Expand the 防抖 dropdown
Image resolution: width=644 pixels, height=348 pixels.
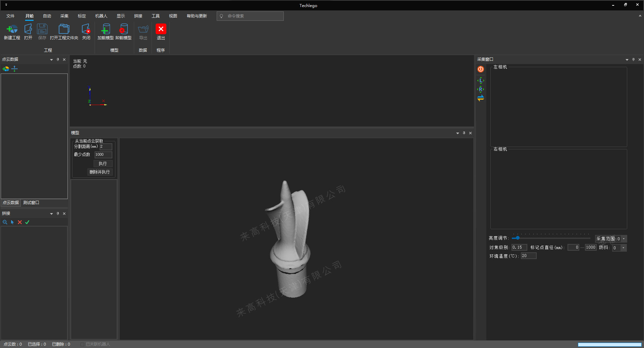(x=623, y=248)
